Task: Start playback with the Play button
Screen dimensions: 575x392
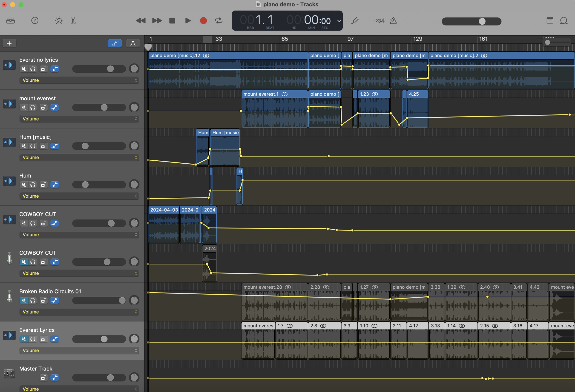Action: point(188,20)
